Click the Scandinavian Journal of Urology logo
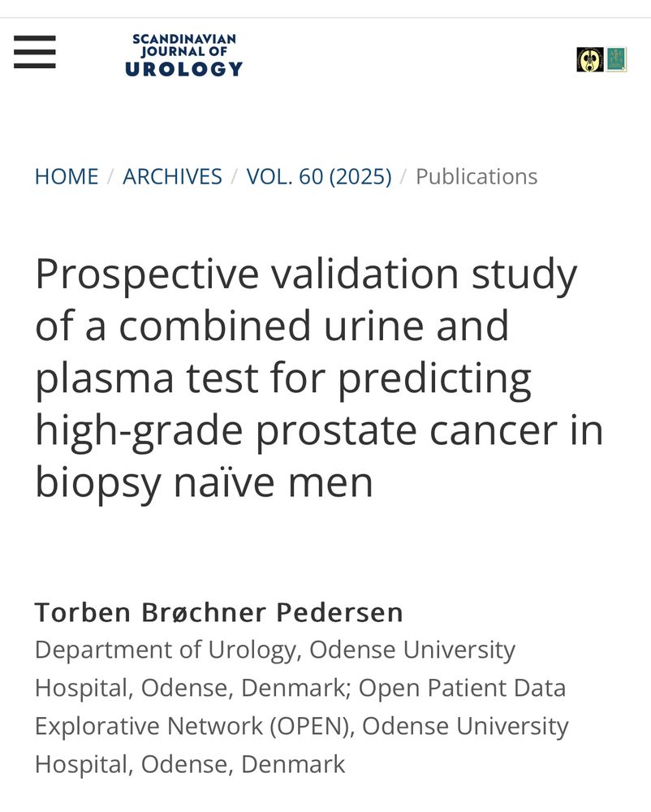The image size is (651, 812). tap(183, 55)
